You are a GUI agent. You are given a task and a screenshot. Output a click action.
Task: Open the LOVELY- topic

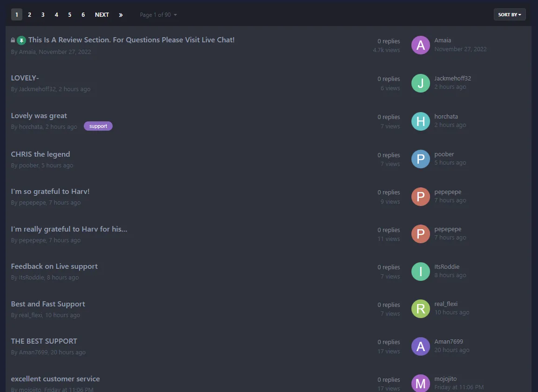point(25,78)
